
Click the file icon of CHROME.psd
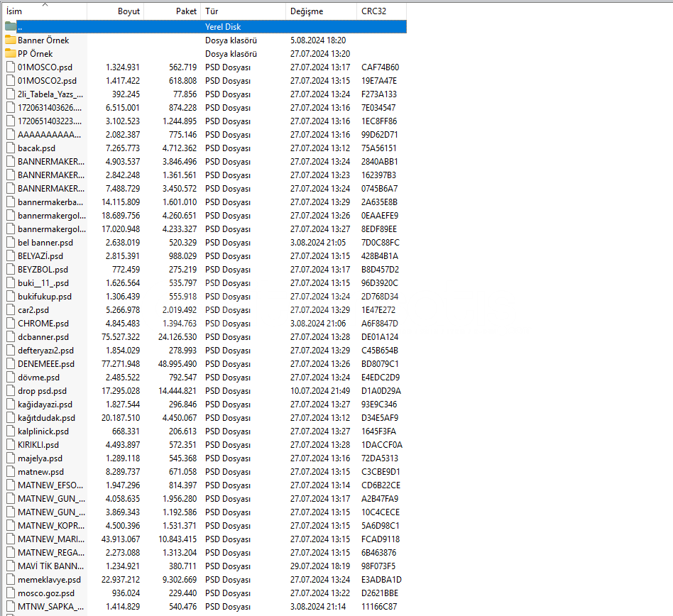11,324
